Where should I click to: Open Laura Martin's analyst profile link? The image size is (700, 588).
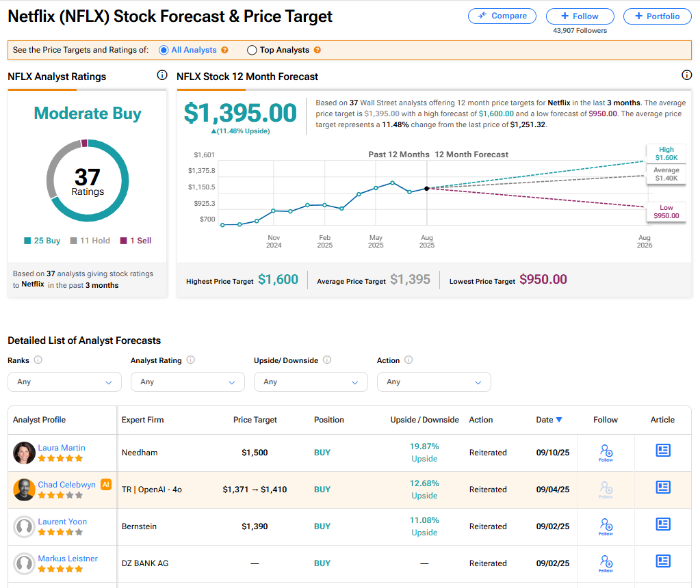(x=62, y=448)
